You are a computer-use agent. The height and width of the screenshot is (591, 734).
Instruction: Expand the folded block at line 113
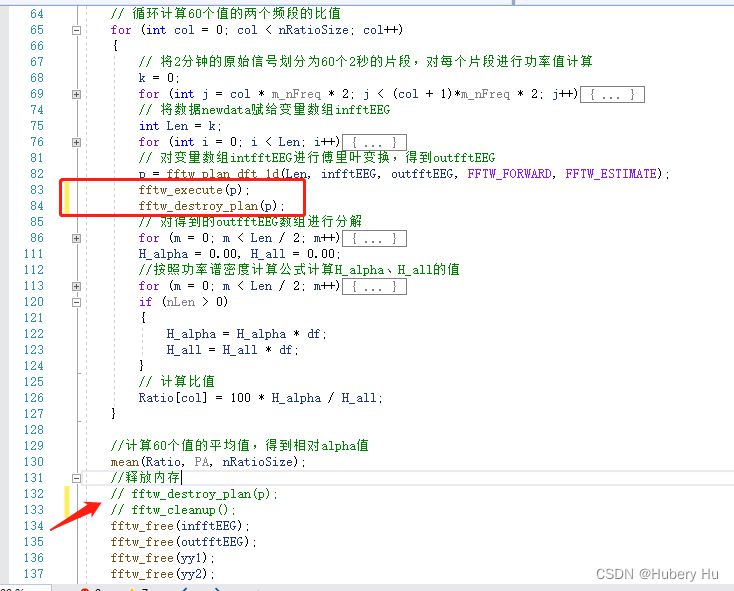[x=76, y=286]
